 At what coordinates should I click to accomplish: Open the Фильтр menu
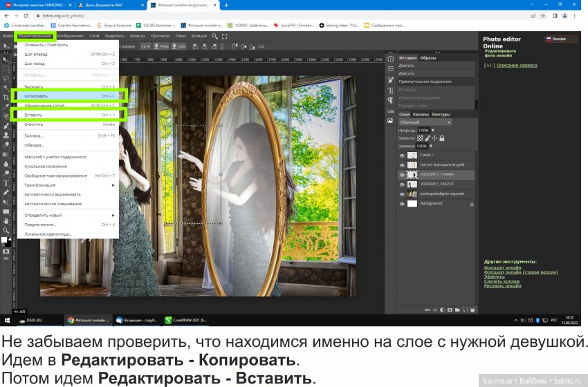[x=137, y=36]
